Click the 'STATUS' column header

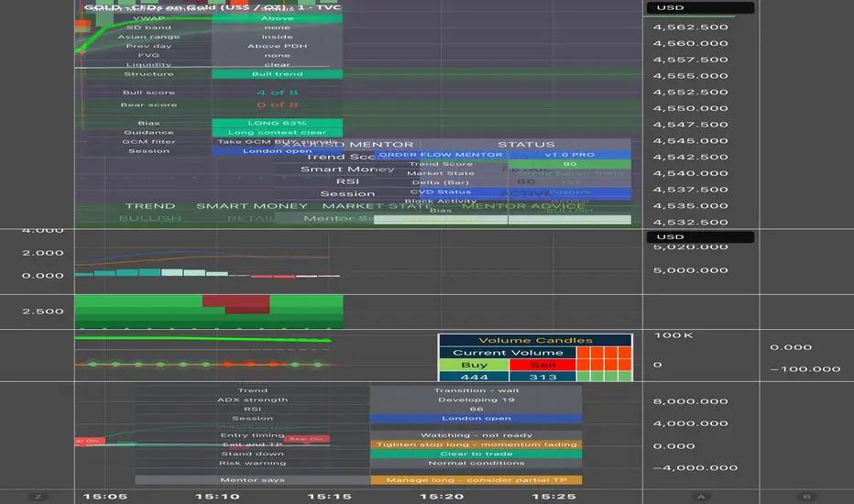click(526, 145)
